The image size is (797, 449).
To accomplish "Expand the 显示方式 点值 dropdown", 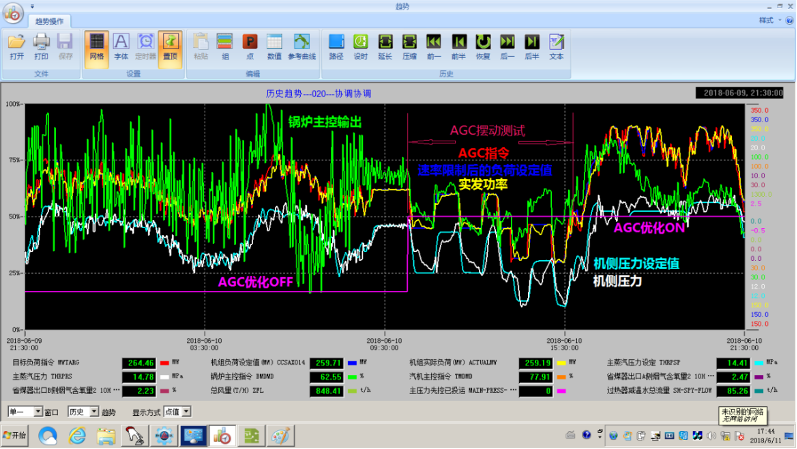I will (x=178, y=411).
